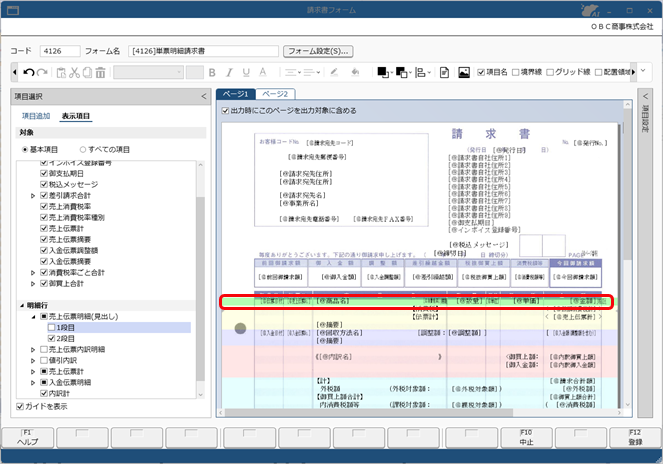Select the fill bucket tool
Viewport: 664px width, 464px height.
(355, 72)
